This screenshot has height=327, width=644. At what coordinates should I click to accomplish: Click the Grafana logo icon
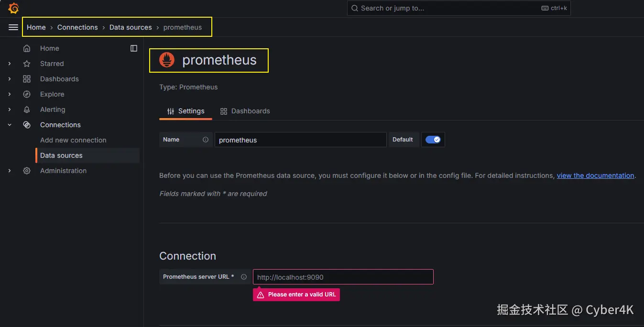tap(13, 8)
